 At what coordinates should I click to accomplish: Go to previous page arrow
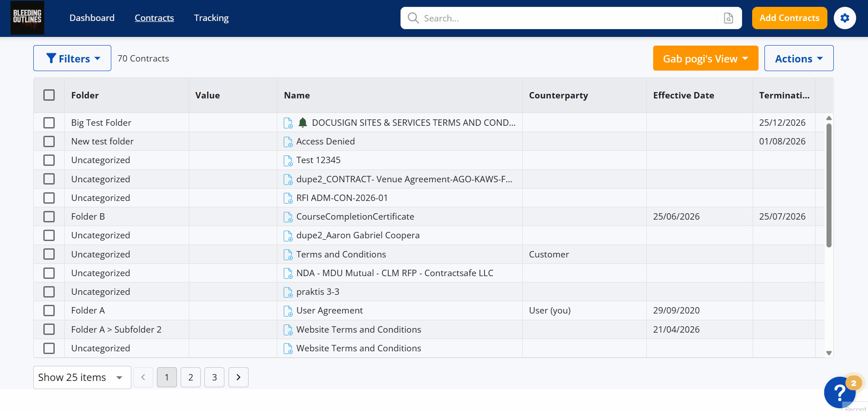[x=143, y=377]
